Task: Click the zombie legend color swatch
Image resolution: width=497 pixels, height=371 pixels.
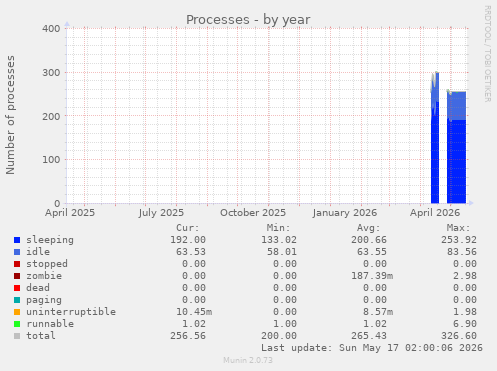Action: [x=17, y=276]
